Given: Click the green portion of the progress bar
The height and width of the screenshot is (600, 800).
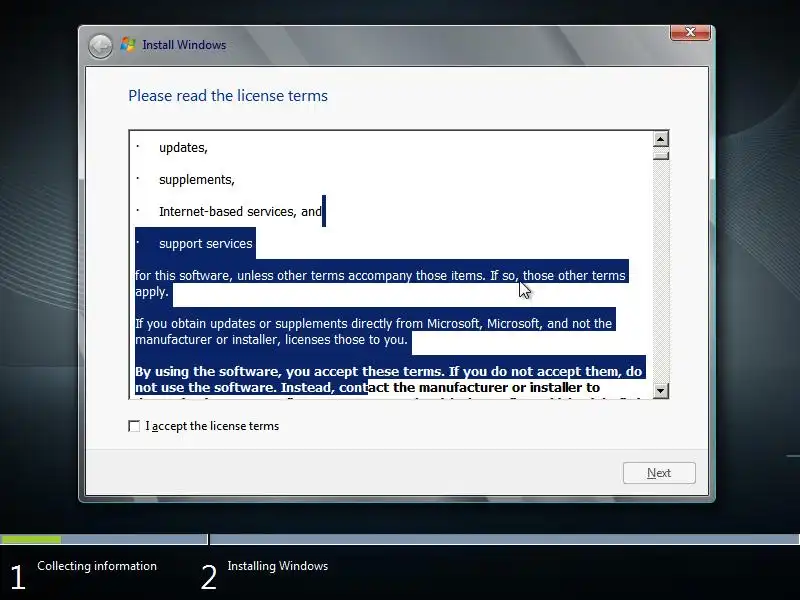Looking at the screenshot, I should tap(31, 539).
